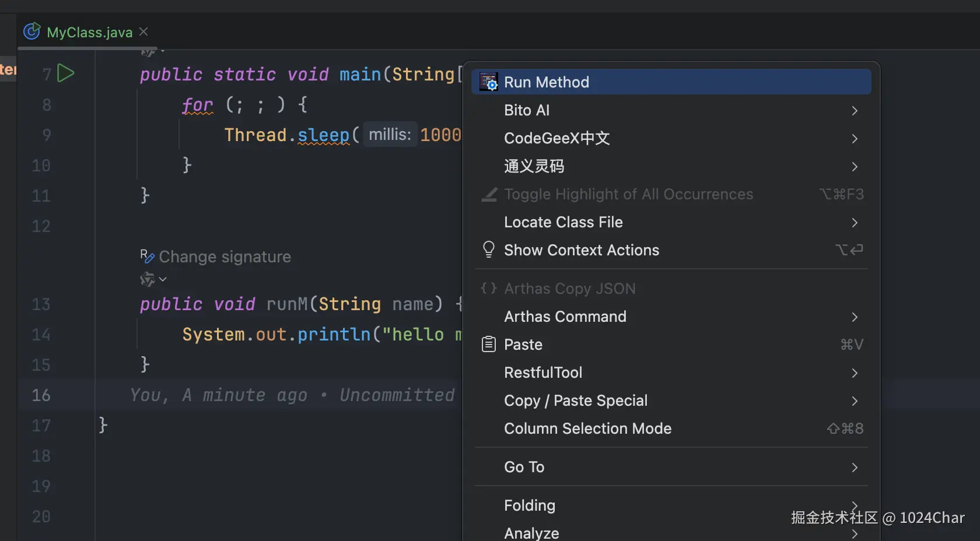Image resolution: width=980 pixels, height=541 pixels.
Task: Close the MyClass.java editor tab
Action: [144, 31]
